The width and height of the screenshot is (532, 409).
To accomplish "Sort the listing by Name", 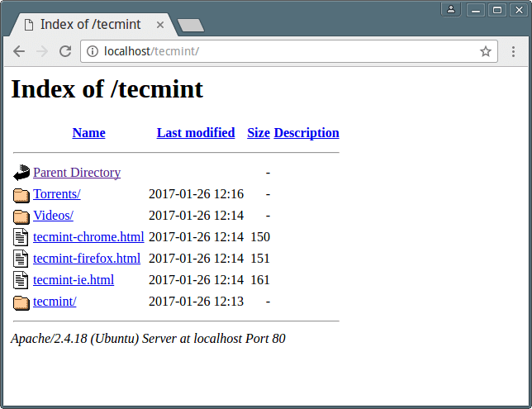I will [x=88, y=133].
